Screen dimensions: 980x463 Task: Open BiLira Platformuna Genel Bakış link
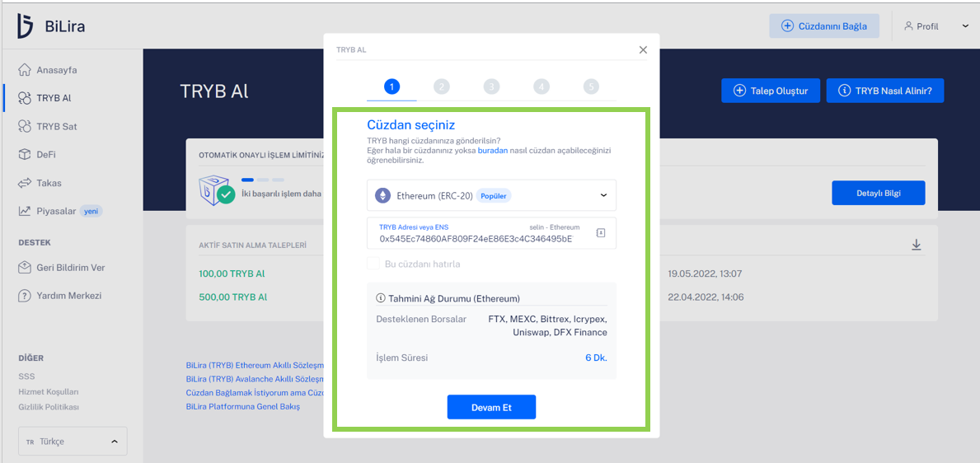243,407
